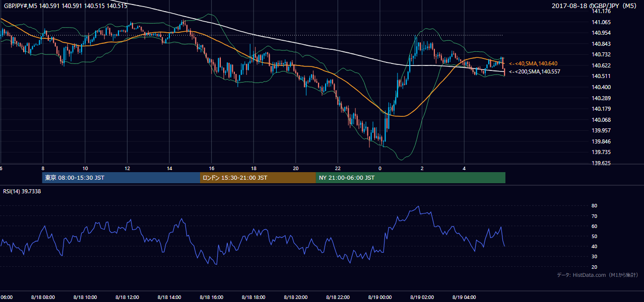Image resolution: width=644 pixels, height=302 pixels.
Task: Click the 8/18 22:00 bottom time label
Action: [x=338, y=297]
